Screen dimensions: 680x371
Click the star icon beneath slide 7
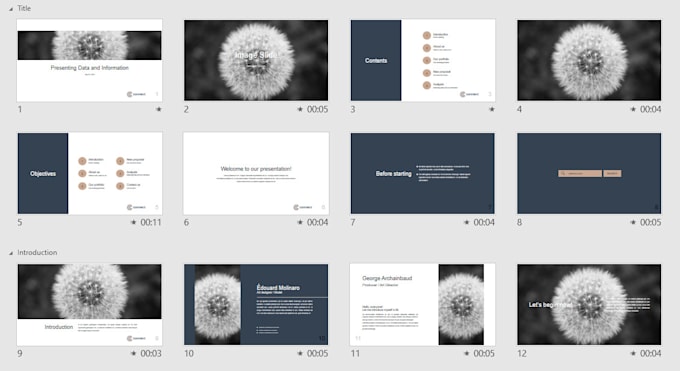467,222
